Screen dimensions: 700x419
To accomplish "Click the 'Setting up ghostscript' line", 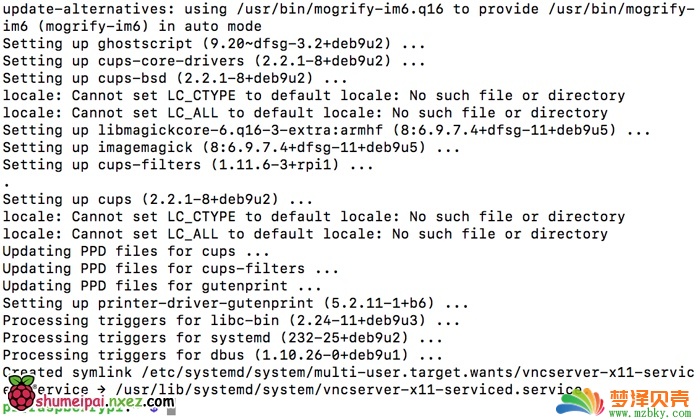I will [214, 44].
